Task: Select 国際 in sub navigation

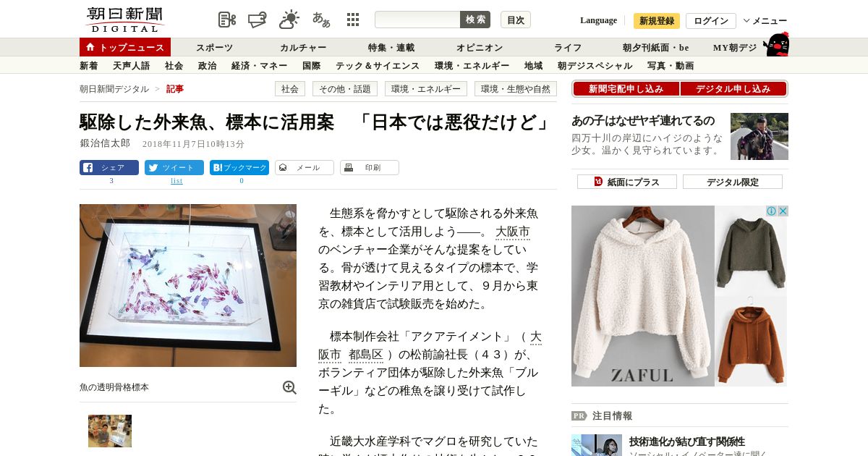Action: click(312, 66)
